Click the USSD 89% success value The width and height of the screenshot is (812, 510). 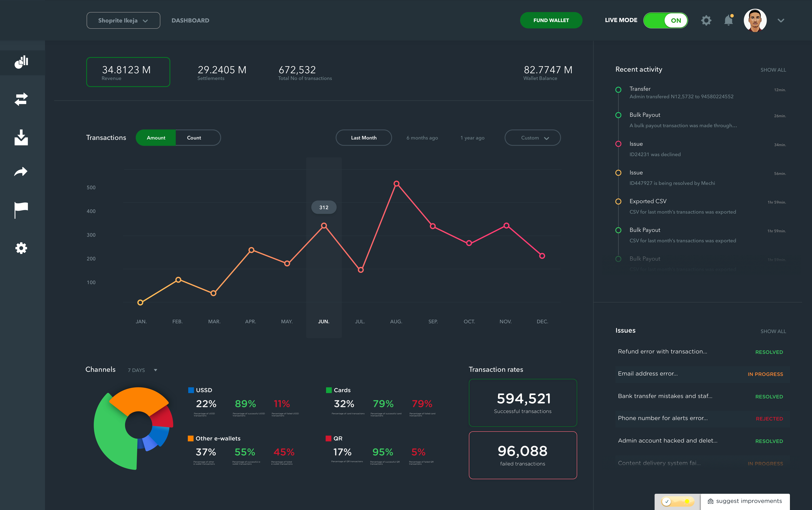245,403
